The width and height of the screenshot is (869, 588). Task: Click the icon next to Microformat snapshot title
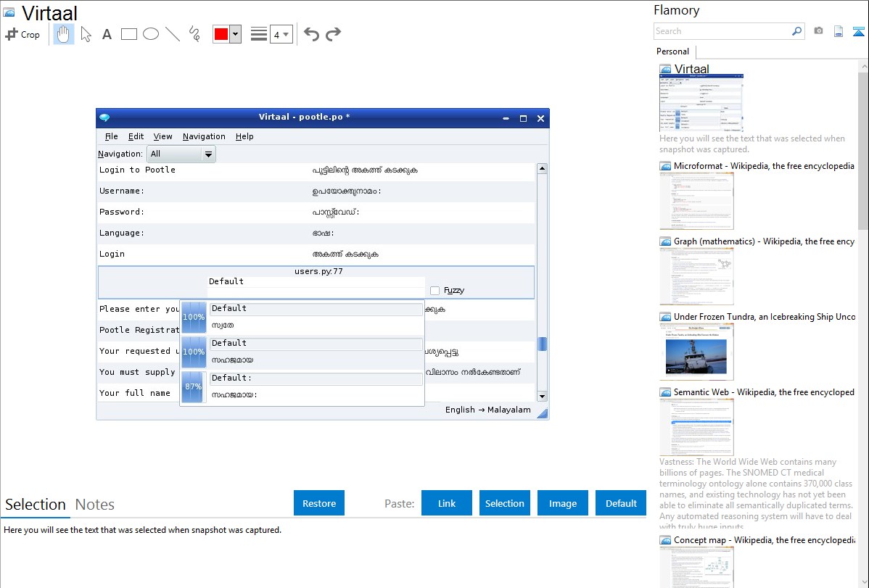pyautogui.click(x=665, y=166)
